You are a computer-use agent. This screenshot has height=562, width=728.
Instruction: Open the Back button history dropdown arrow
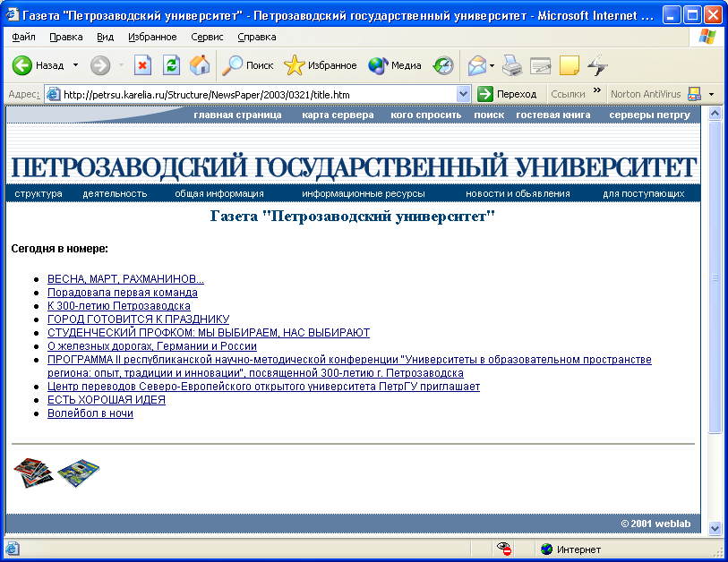tap(76, 65)
